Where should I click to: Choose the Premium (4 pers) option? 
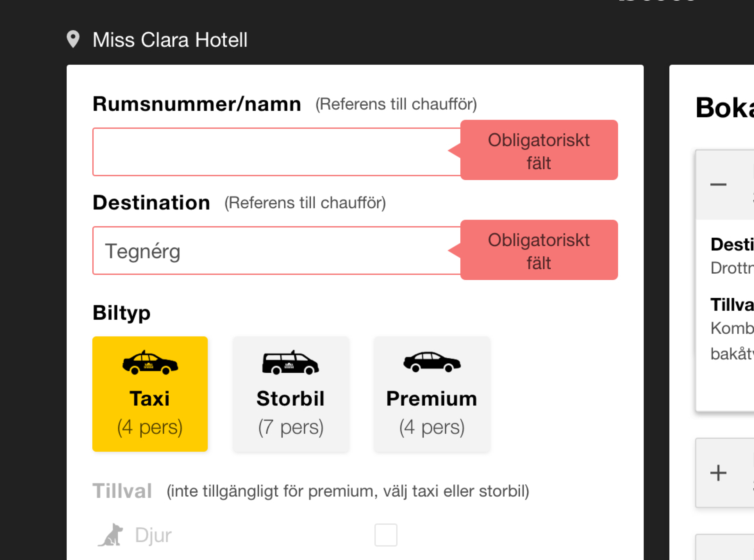pyautogui.click(x=432, y=394)
